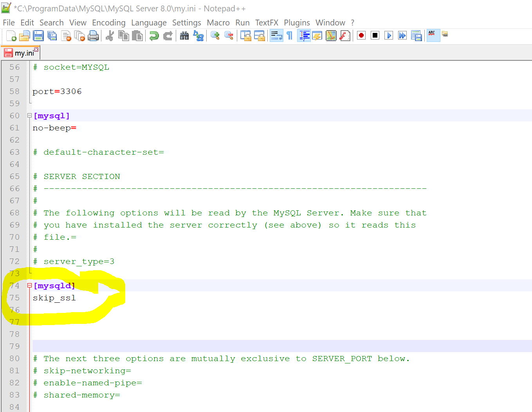Open the Plugins menu
The image size is (532, 412).
click(297, 23)
